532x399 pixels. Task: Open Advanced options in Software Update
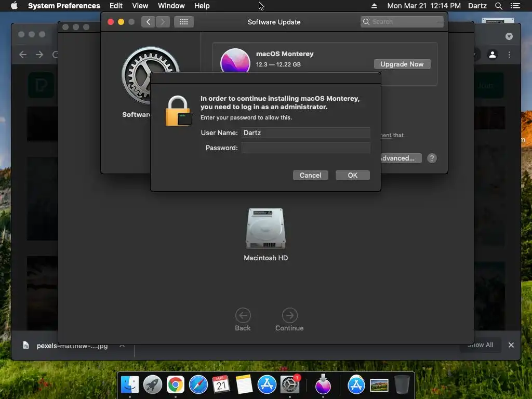[x=401, y=158]
